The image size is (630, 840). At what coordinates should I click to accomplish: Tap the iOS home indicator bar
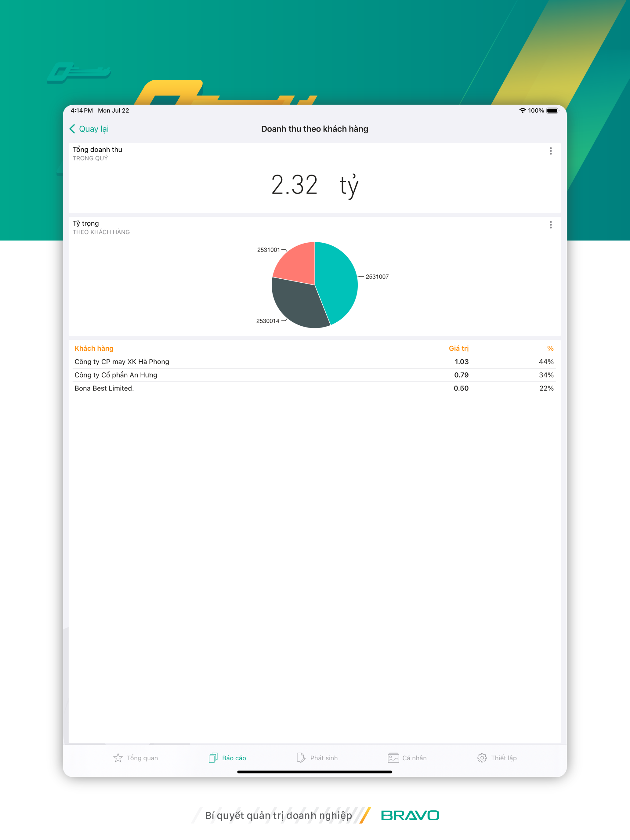(315, 772)
